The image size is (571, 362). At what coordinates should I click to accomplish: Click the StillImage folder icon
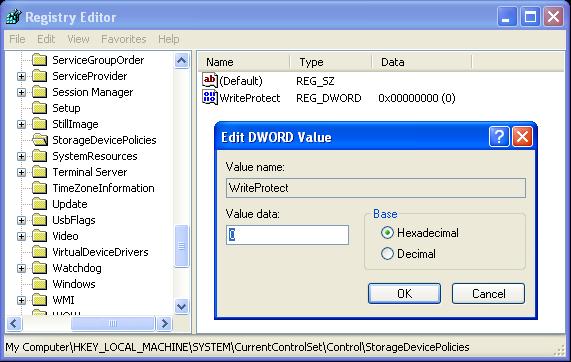coord(39,124)
